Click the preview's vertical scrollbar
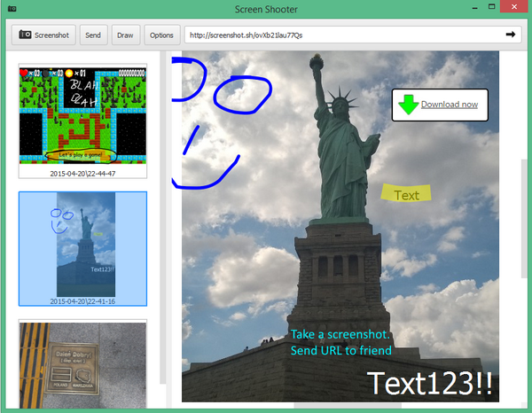 [525, 219]
